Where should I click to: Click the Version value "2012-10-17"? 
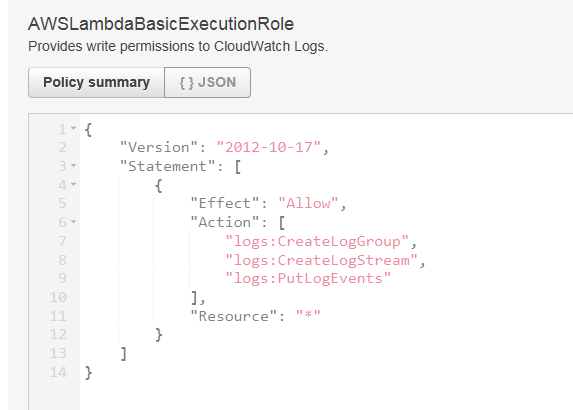tap(269, 147)
